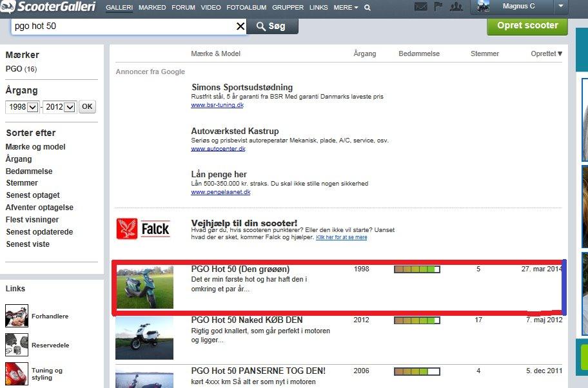Sort by Oprettet column header
This screenshot has height=388, width=588.
tap(546, 53)
